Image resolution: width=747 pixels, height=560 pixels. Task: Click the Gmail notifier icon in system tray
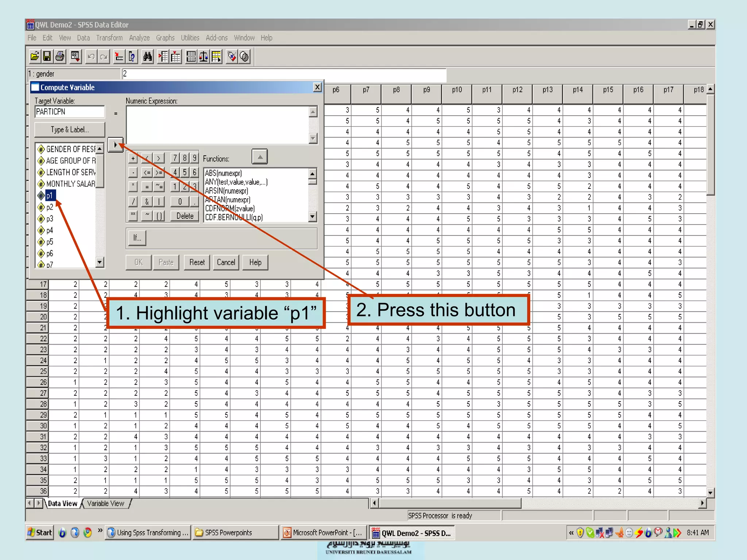point(658,532)
